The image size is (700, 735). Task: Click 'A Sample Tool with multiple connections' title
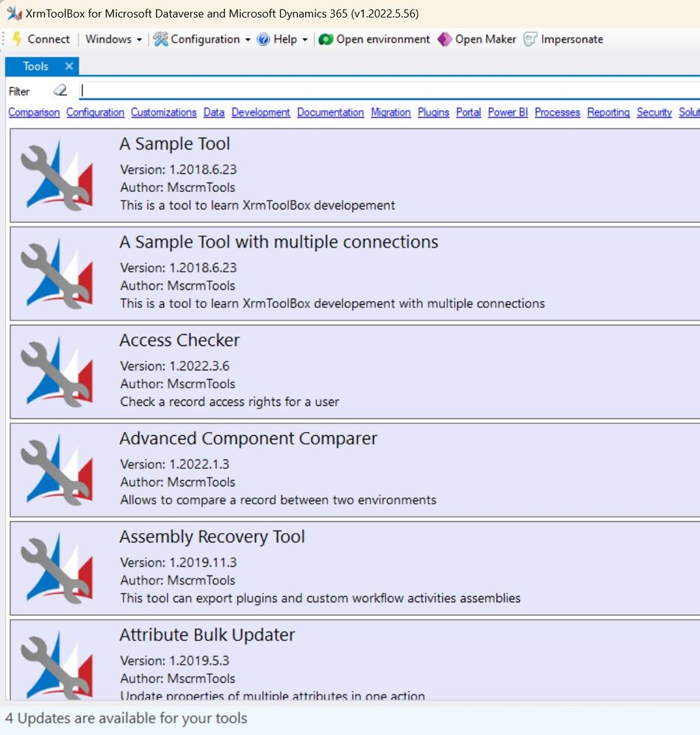279,242
